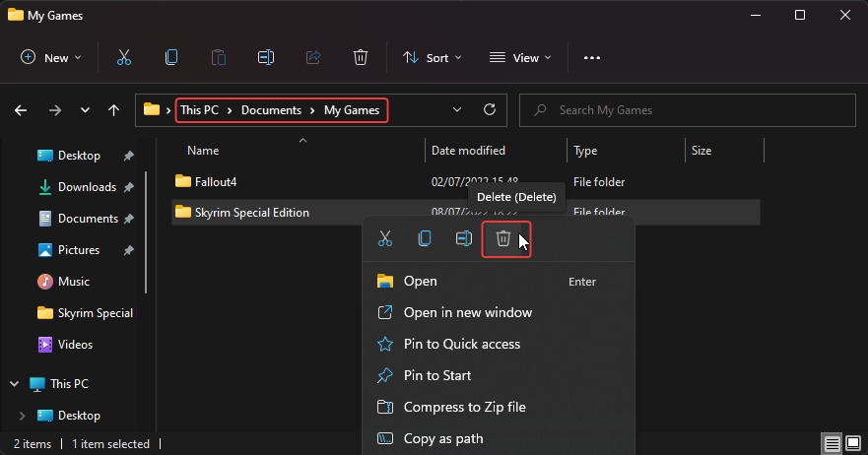Sort by Date modified column header
This screenshot has width=868, height=455.
click(x=468, y=151)
